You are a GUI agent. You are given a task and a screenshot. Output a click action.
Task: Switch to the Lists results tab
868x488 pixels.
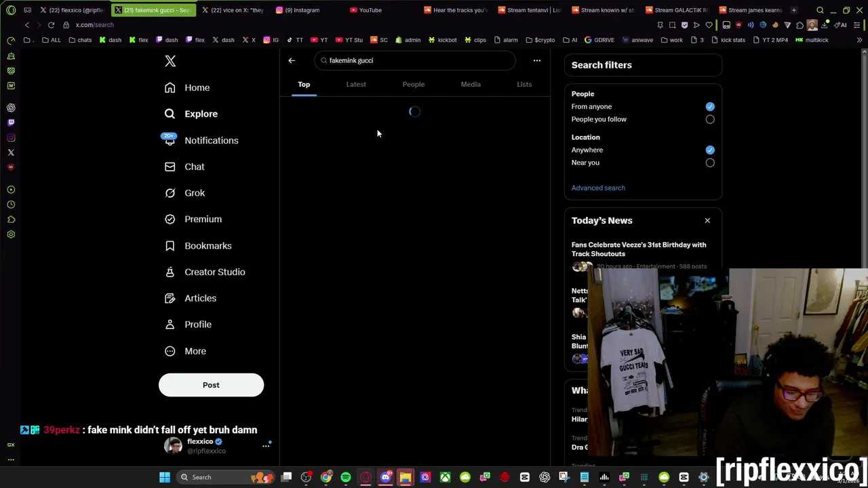524,85
